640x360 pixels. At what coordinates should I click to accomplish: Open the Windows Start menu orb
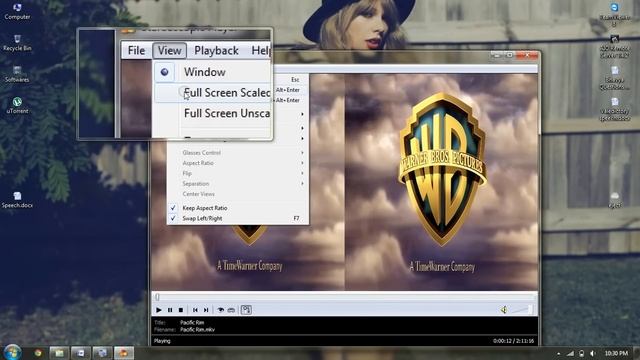(13, 353)
